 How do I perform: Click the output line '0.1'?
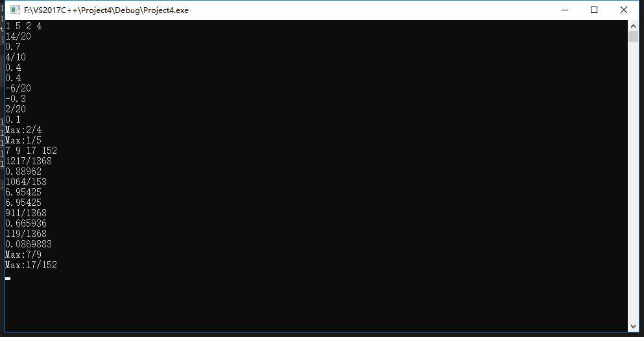tap(13, 119)
